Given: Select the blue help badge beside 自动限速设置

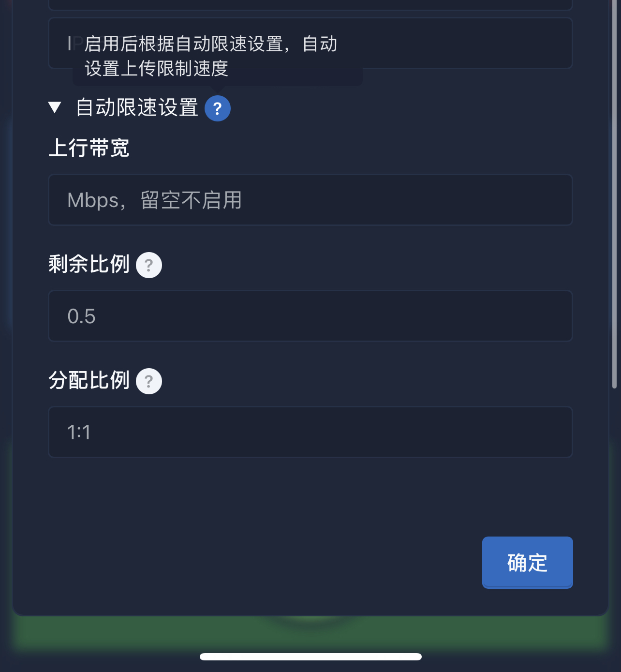Looking at the screenshot, I should [x=218, y=108].
